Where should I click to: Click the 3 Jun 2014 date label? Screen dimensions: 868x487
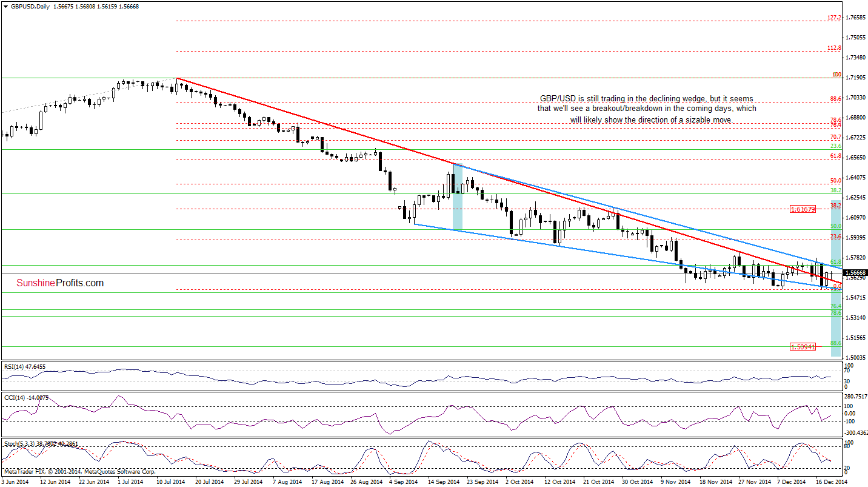[x=15, y=482]
